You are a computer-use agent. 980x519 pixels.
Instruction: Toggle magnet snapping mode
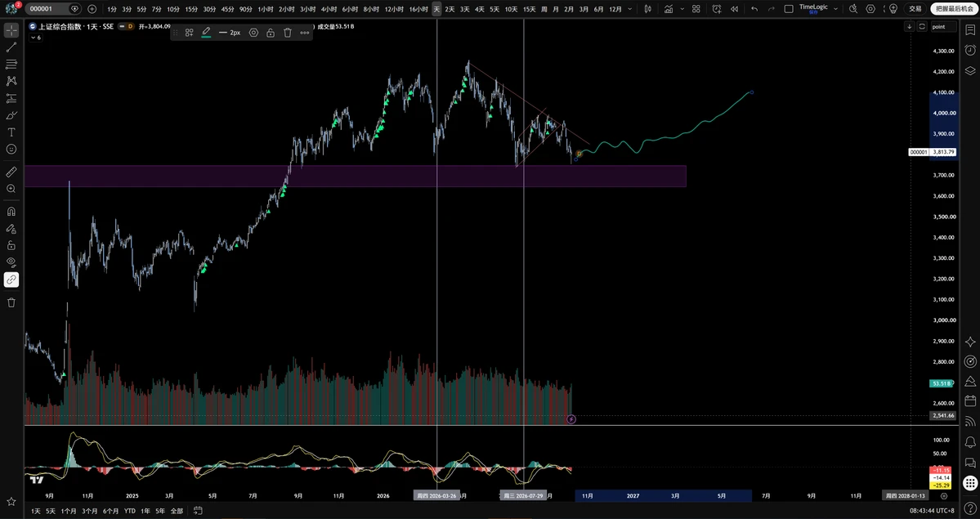click(x=11, y=212)
